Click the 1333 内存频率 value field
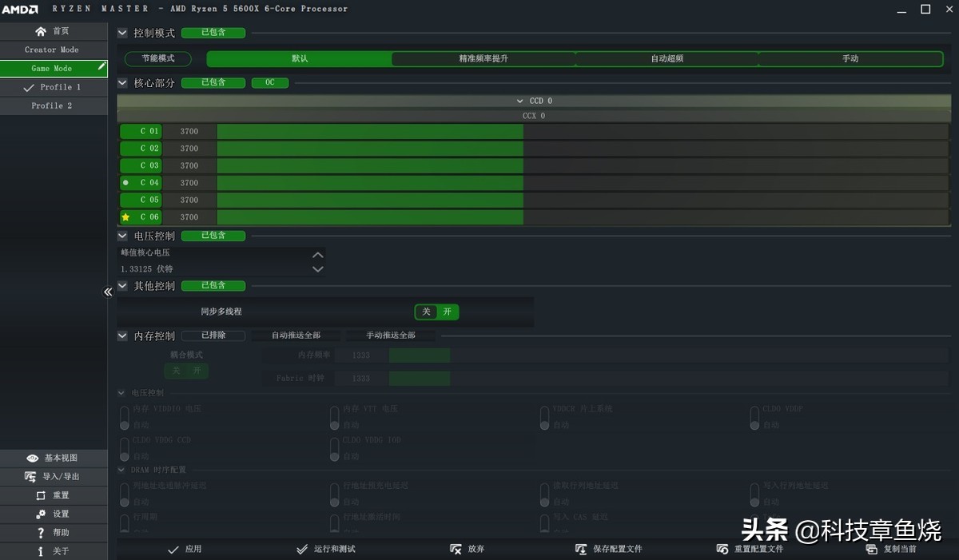 click(x=361, y=355)
